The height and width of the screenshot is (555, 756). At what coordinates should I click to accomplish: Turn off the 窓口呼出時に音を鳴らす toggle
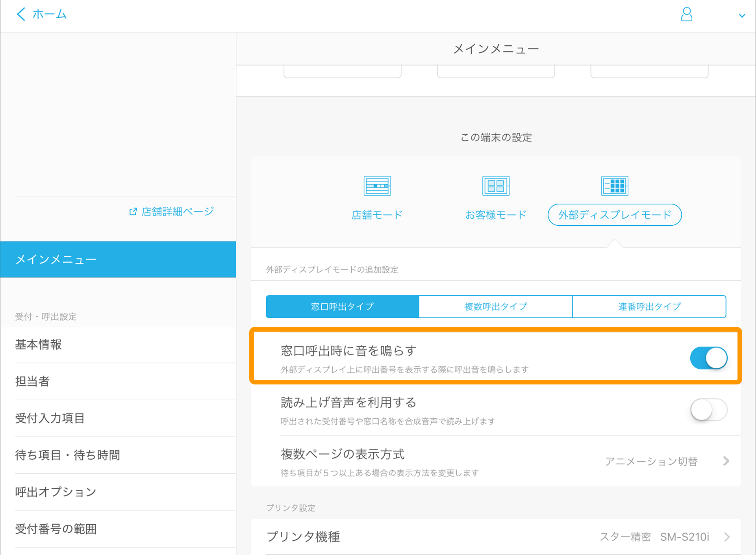coord(708,358)
